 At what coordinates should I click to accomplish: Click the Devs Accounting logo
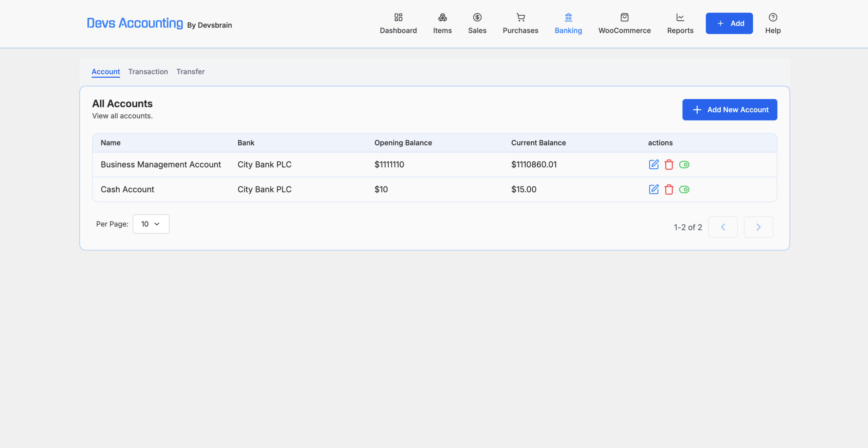point(135,23)
